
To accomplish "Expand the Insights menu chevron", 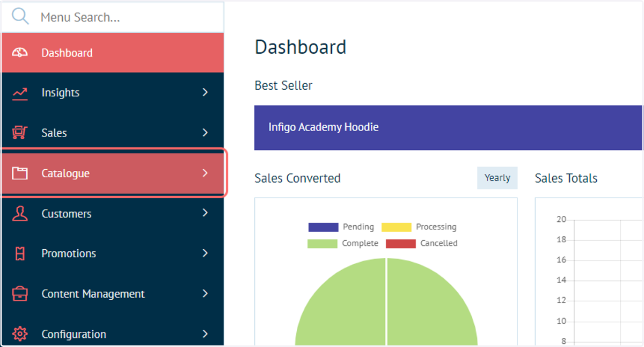I will coord(205,92).
